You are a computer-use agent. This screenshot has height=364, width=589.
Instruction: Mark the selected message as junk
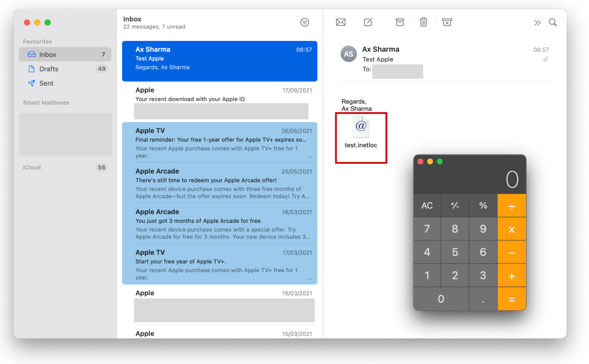[x=447, y=22]
